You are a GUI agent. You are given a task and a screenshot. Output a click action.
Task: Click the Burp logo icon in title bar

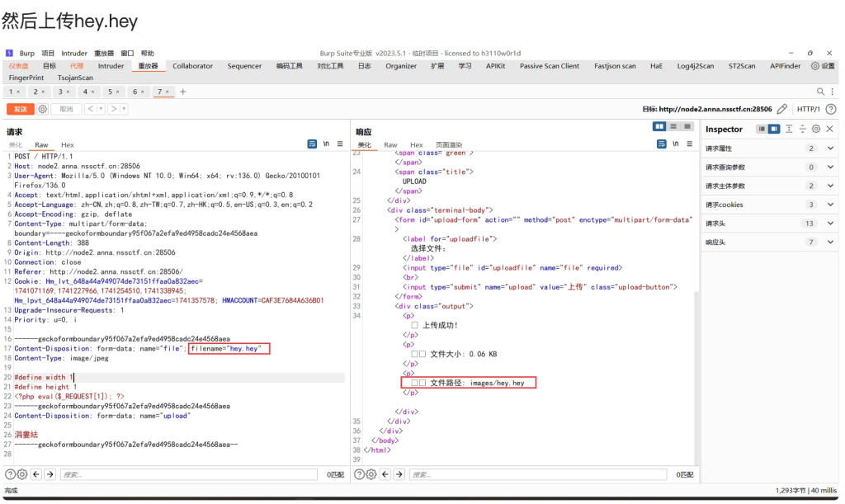9,54
